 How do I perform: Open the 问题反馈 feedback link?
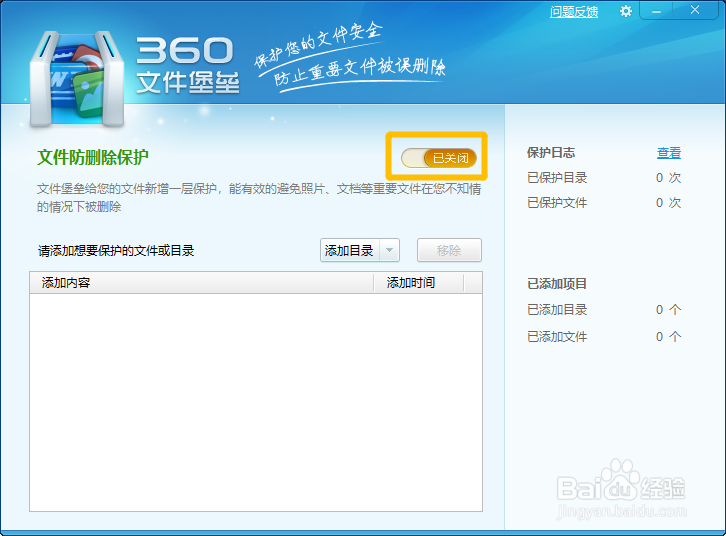574,12
